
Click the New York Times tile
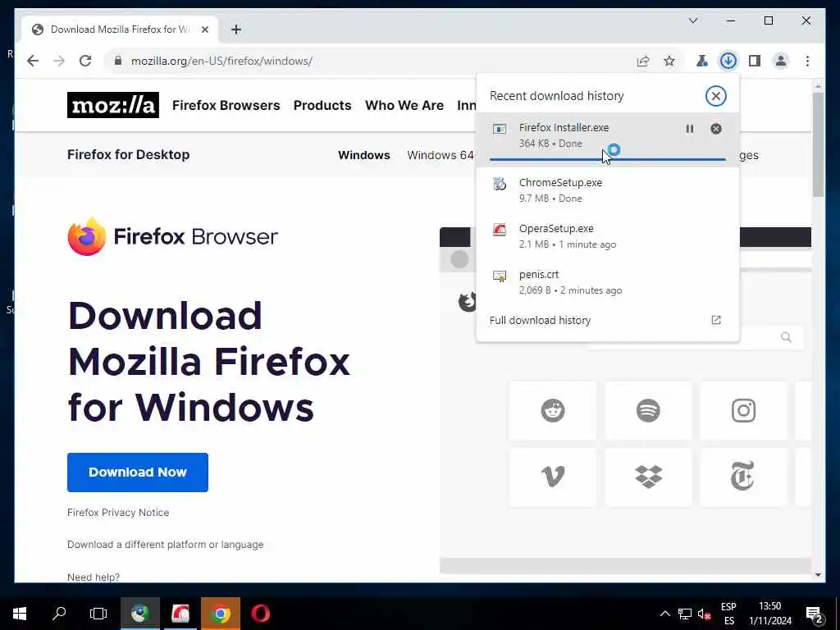pos(743,477)
